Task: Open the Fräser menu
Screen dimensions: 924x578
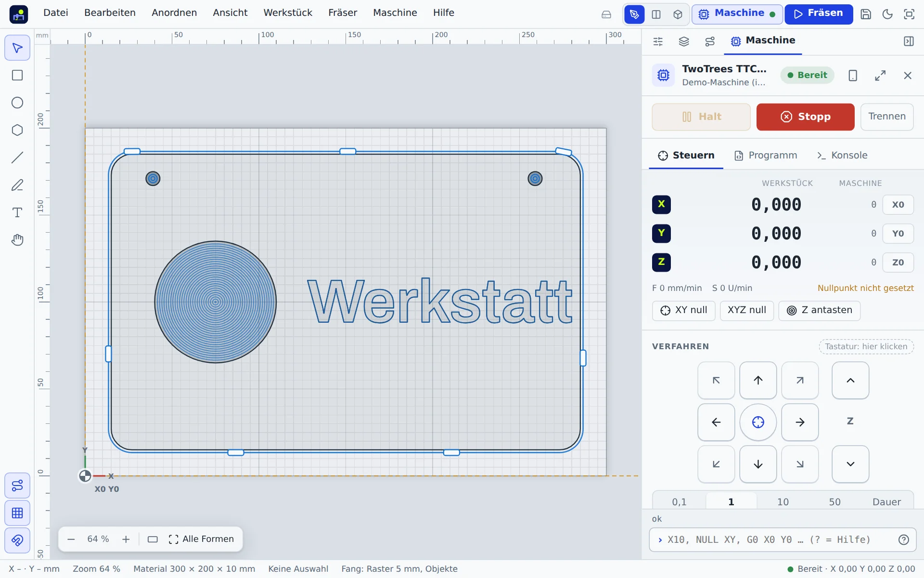Action: coord(343,13)
